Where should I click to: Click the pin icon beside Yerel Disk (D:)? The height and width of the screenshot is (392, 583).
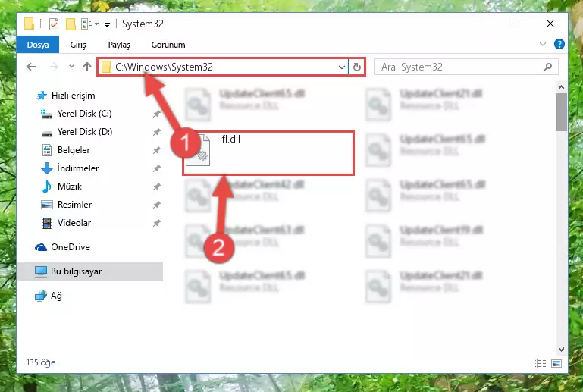(x=156, y=132)
